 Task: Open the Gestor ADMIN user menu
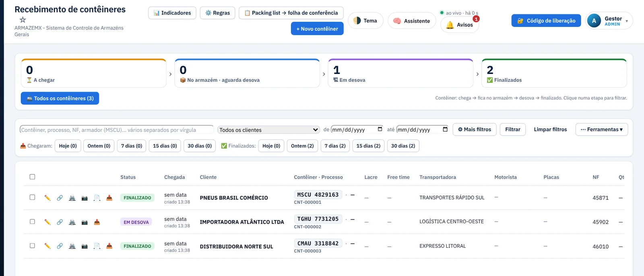tap(609, 21)
